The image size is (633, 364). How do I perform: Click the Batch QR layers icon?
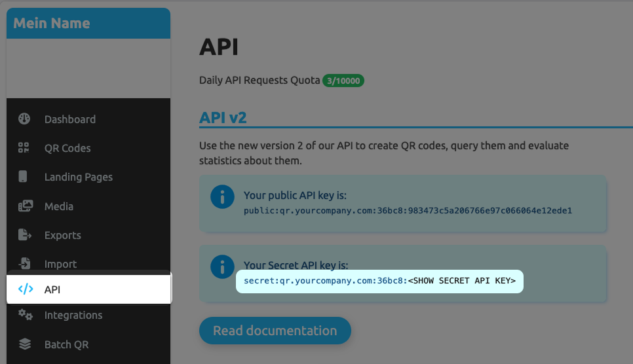[x=25, y=344]
